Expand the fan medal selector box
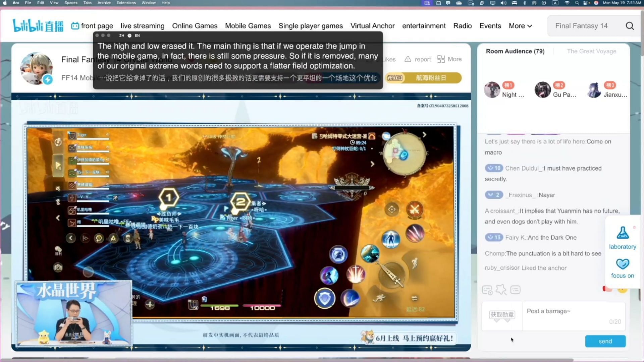The height and width of the screenshot is (362, 644). click(502, 315)
